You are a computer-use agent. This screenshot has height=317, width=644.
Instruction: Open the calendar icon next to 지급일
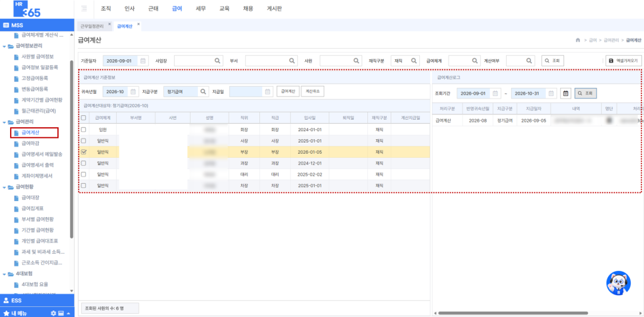268,92
